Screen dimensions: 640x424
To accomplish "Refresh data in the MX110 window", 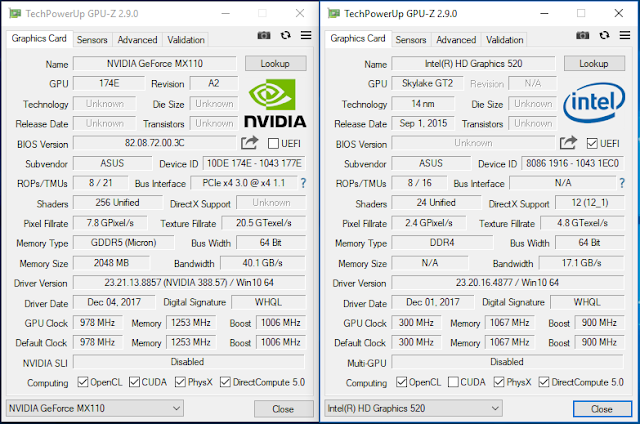I will [x=286, y=36].
